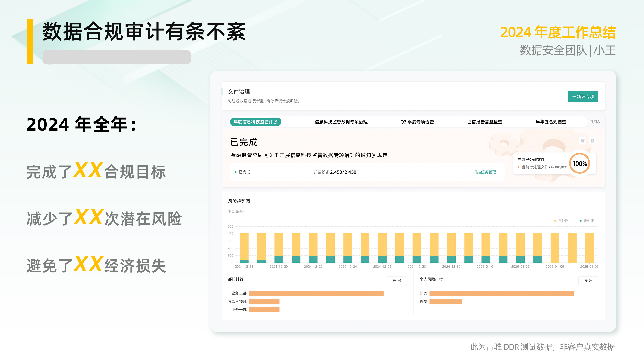Click the 陈磊 personal risk bar
Image resolution: width=644 pixels, height=362 pixels.
point(445,301)
